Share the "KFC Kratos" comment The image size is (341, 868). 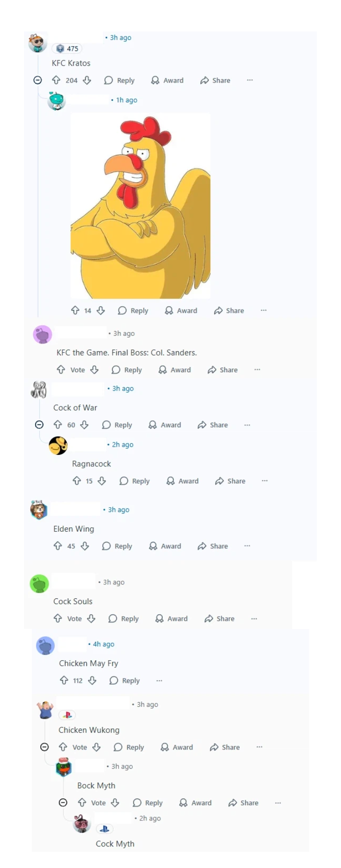tap(215, 80)
